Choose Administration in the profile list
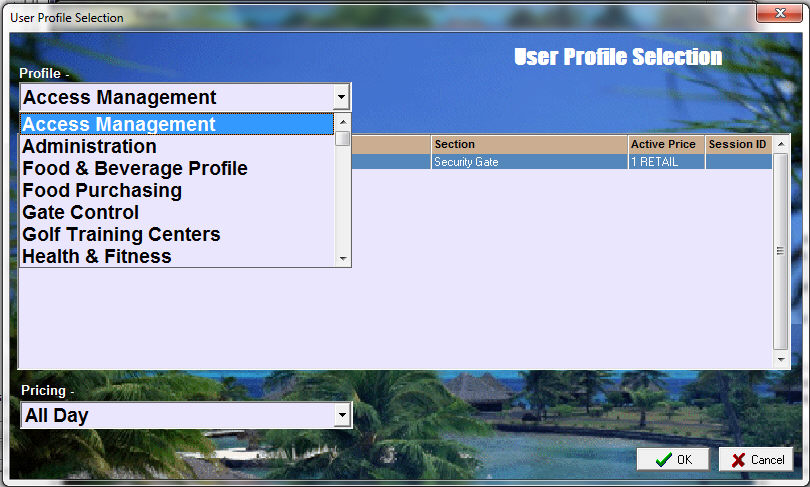Image resolution: width=810 pixels, height=487 pixels. 176,147
